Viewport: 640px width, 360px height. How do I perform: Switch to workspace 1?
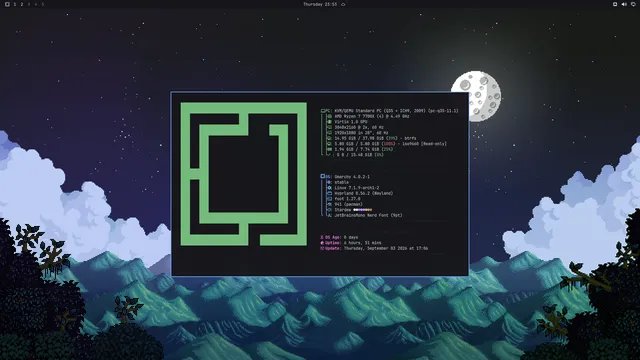(15, 4)
